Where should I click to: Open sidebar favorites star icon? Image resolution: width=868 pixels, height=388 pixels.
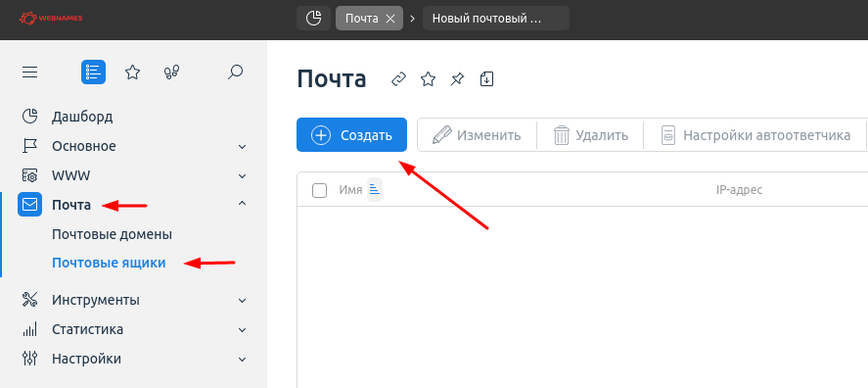pyautogui.click(x=132, y=73)
